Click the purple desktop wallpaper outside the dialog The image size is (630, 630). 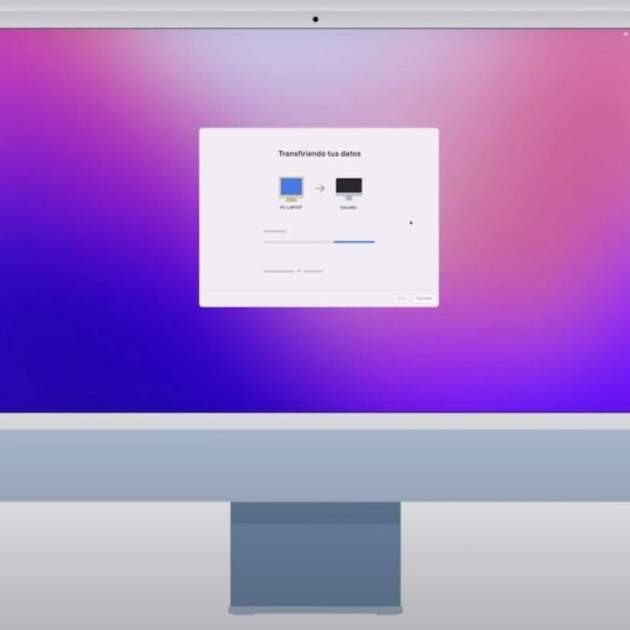[100, 250]
